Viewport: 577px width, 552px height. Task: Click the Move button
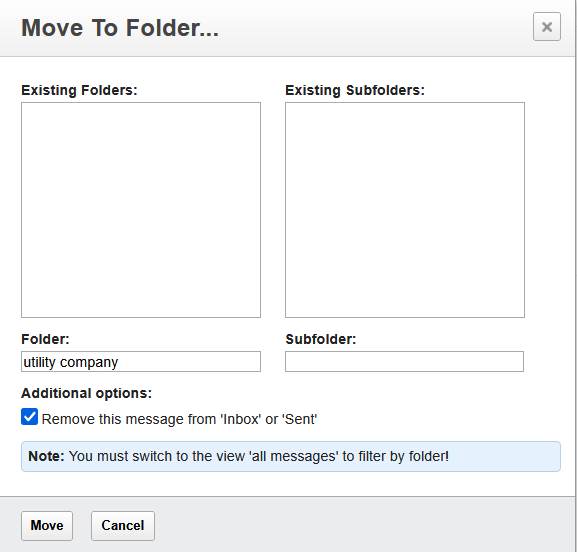[x=47, y=526]
